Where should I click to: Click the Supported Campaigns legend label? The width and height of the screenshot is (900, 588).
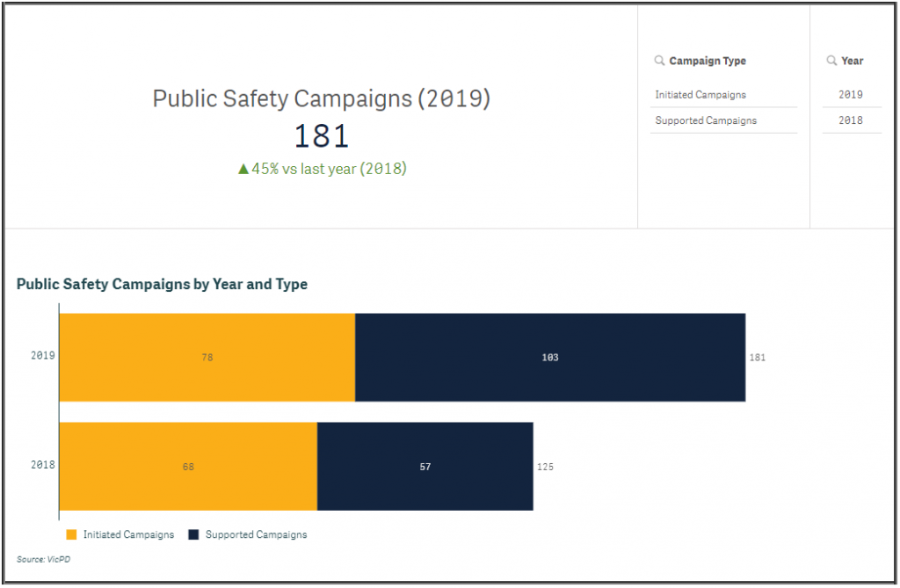256,534
